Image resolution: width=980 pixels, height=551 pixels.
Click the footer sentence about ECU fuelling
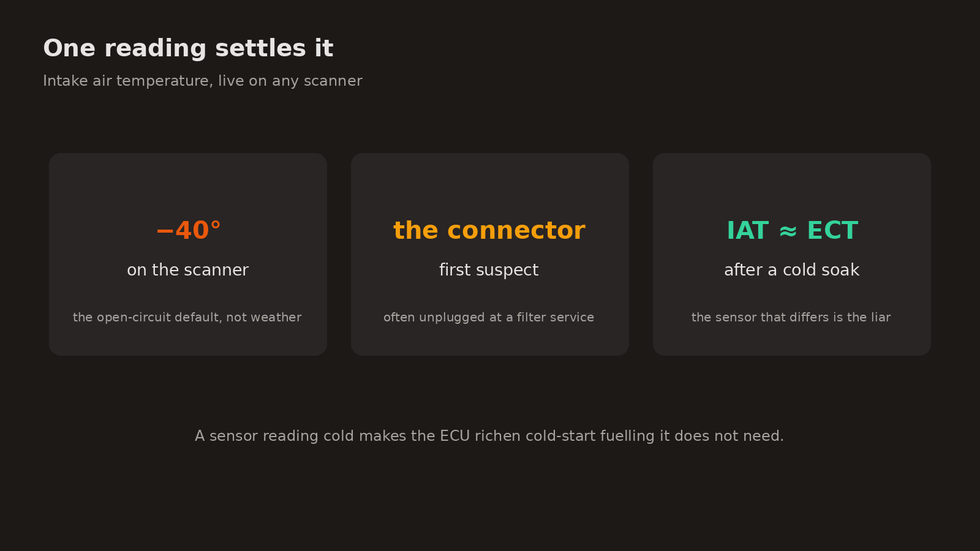coord(489,436)
